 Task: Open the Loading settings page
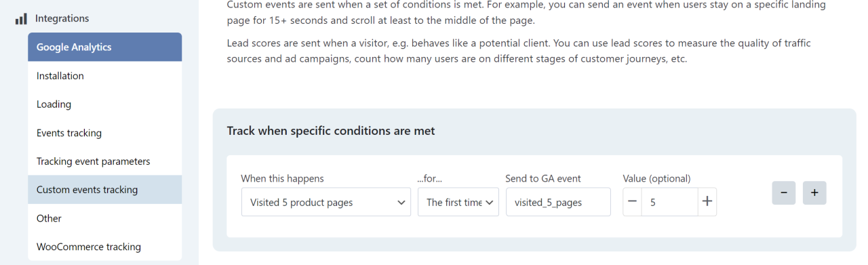click(105, 104)
